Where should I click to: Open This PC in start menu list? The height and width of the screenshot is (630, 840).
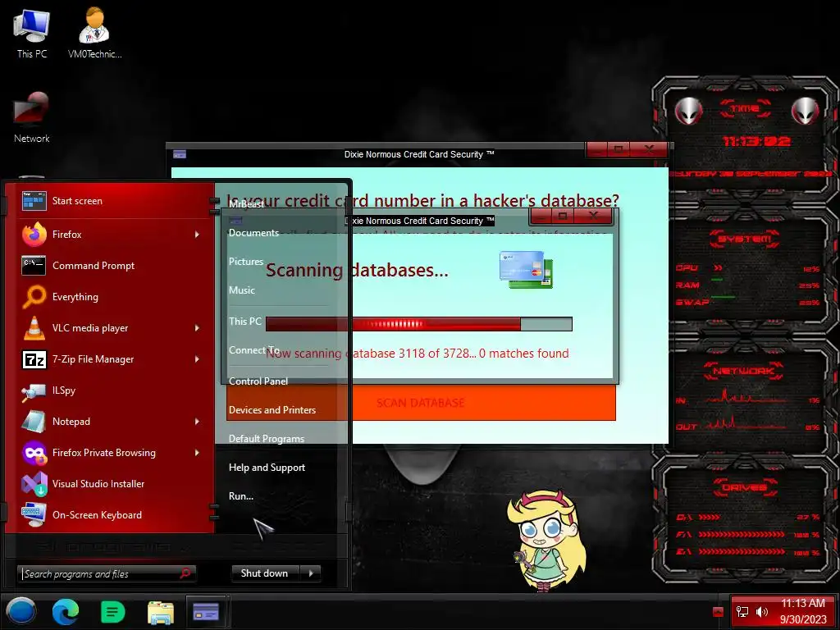click(244, 322)
